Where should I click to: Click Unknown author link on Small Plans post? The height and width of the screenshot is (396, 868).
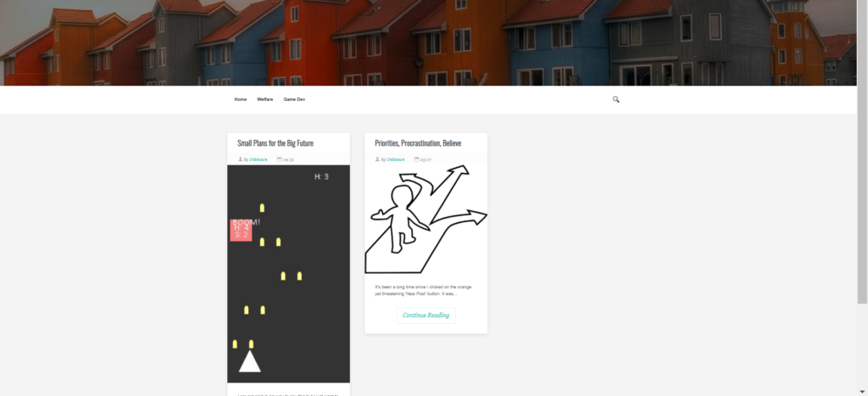pos(258,159)
